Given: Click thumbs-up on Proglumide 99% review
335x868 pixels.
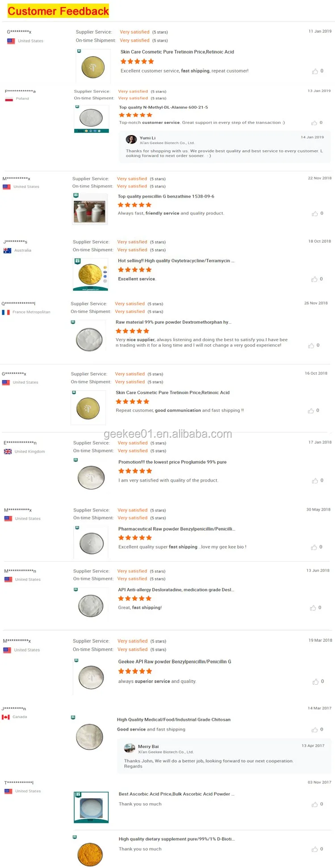Looking at the screenshot, I should click(315, 481).
